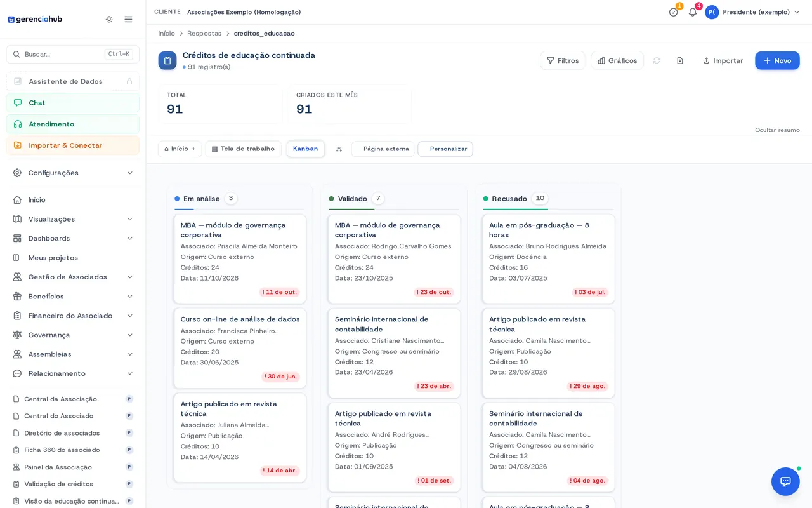812x508 pixels.
Task: Open the Ficha 360 do associado link
Action: (x=73, y=450)
